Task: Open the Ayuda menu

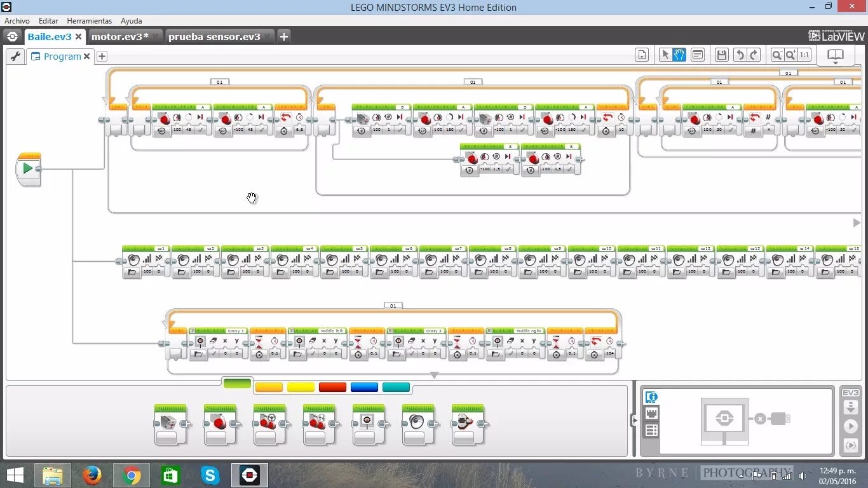Action: pyautogui.click(x=132, y=21)
